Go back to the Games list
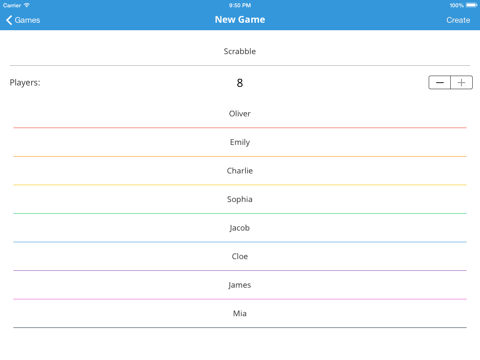 click(23, 20)
